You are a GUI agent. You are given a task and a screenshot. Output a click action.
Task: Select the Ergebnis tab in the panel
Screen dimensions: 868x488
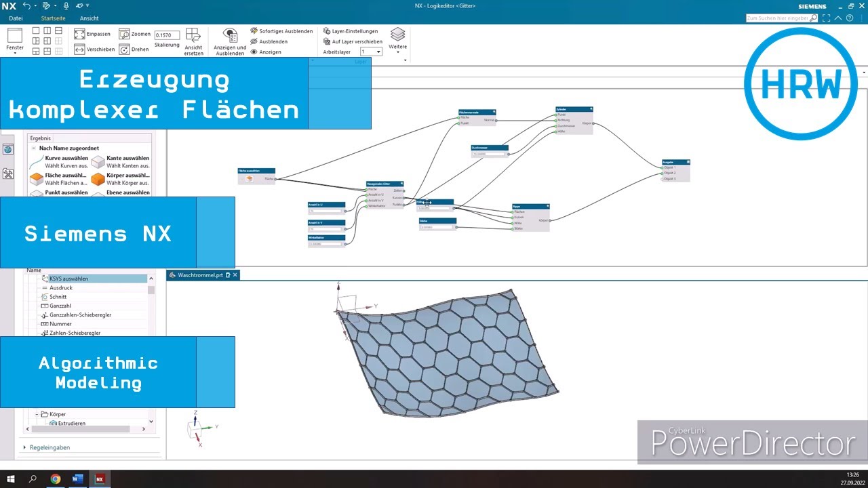(40, 138)
